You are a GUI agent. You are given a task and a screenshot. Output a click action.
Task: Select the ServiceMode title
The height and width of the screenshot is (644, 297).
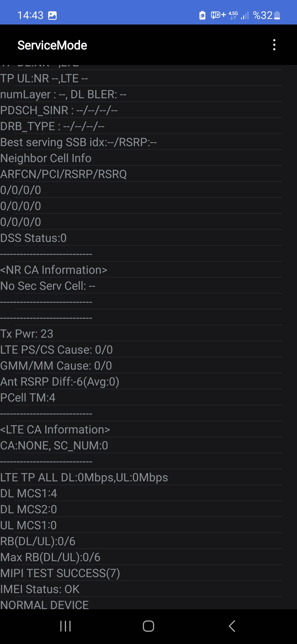[x=52, y=45]
